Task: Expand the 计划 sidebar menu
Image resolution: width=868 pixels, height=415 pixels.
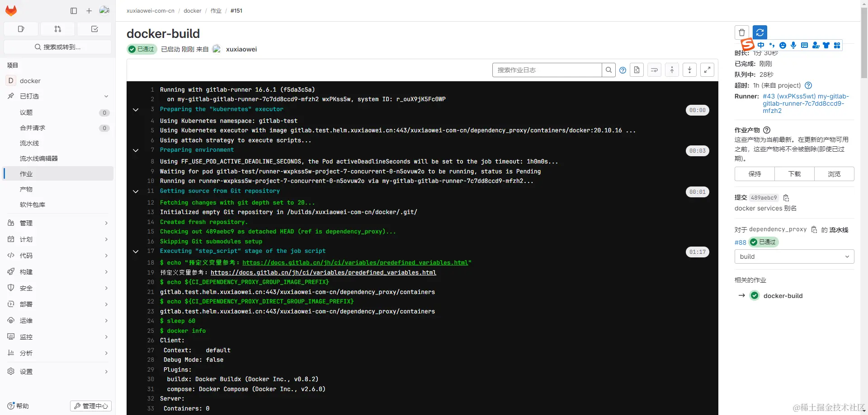Action: click(58, 239)
